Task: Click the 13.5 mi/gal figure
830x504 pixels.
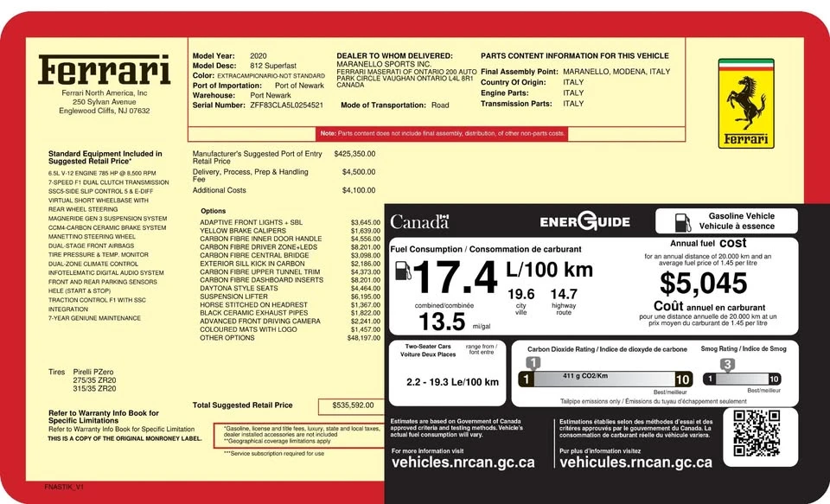Action: pyautogui.click(x=442, y=322)
